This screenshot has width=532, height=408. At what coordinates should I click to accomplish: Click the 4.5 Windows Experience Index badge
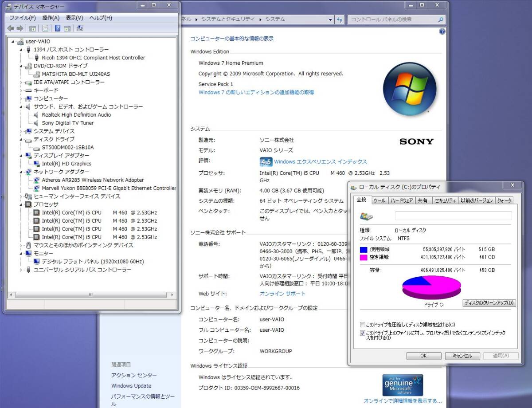266,161
